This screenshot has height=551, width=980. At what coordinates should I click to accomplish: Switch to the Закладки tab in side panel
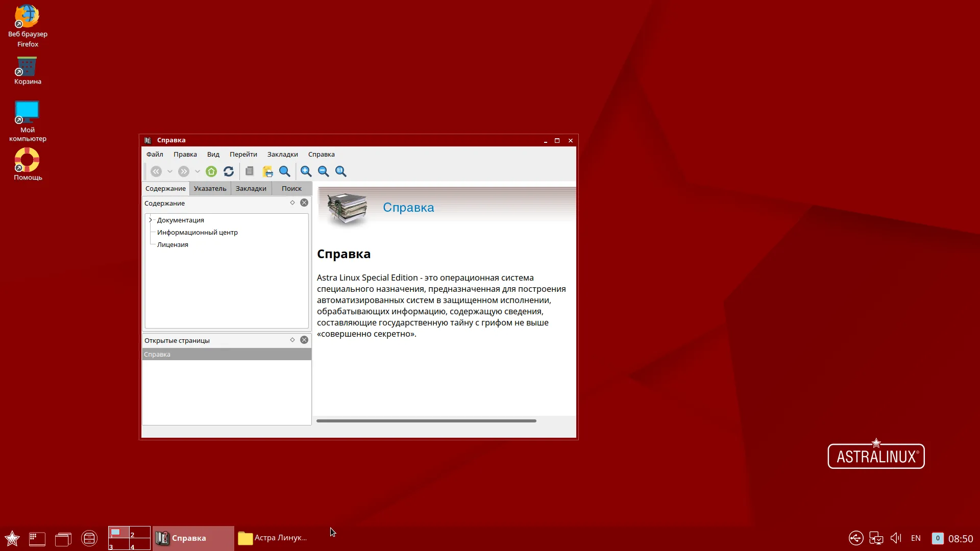click(x=251, y=188)
